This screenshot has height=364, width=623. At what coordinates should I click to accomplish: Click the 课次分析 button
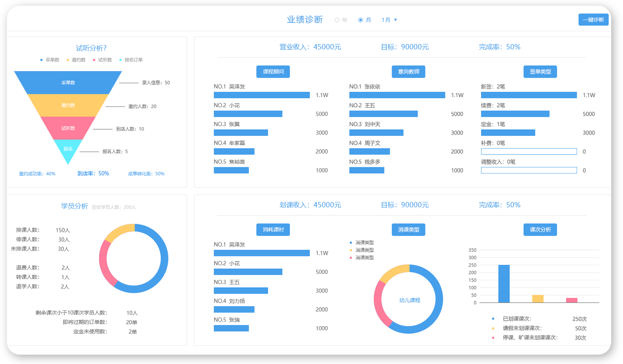click(x=540, y=230)
